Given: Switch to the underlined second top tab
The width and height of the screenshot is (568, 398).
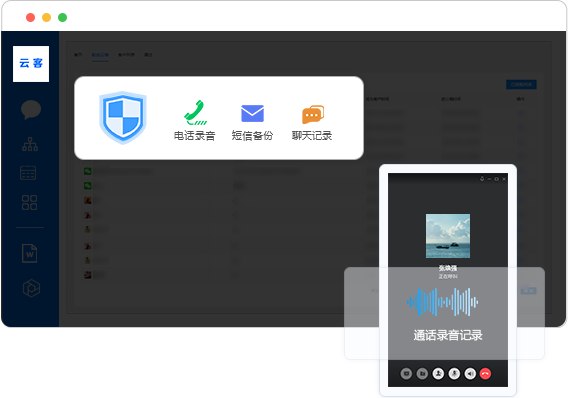Looking at the screenshot, I should (100, 55).
